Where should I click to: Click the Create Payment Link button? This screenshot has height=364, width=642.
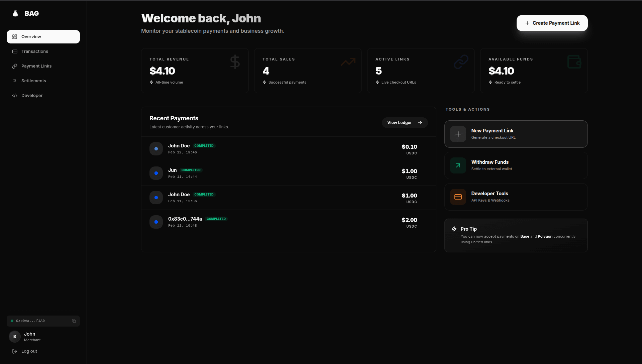click(552, 23)
